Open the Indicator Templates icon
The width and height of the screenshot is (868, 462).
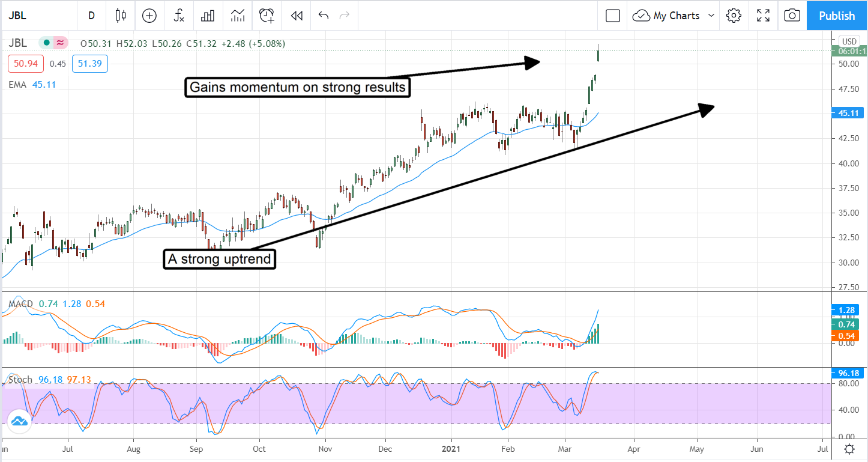pyautogui.click(x=238, y=16)
